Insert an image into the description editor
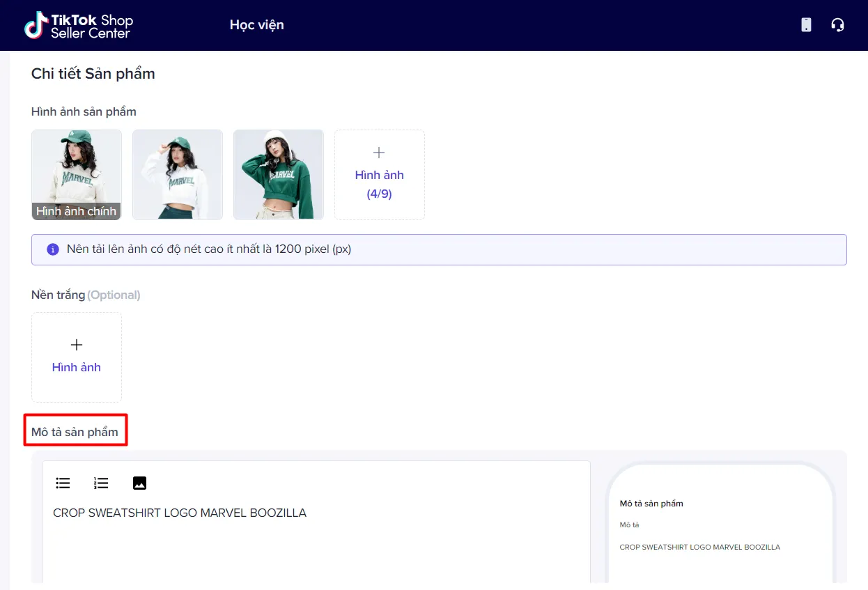868x590 pixels. (x=139, y=483)
